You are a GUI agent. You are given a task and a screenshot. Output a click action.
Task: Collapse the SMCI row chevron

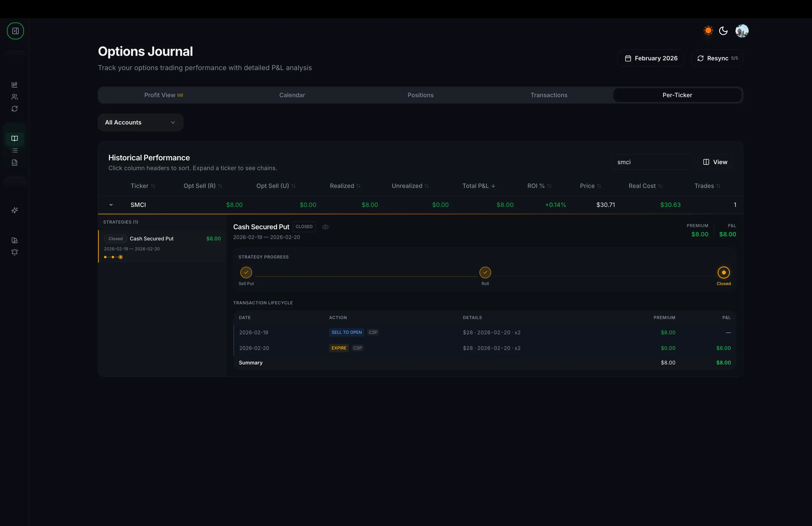click(111, 205)
